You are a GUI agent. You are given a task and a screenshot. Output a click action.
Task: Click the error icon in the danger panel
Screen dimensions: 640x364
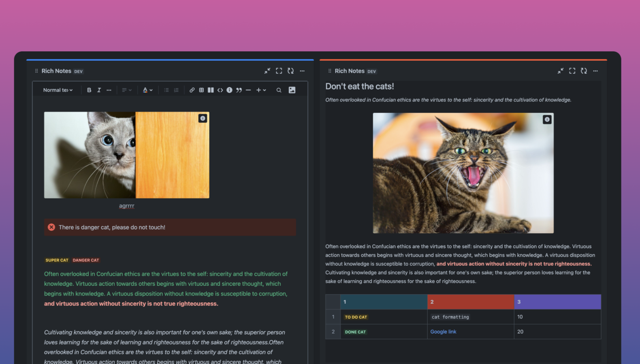51,228
